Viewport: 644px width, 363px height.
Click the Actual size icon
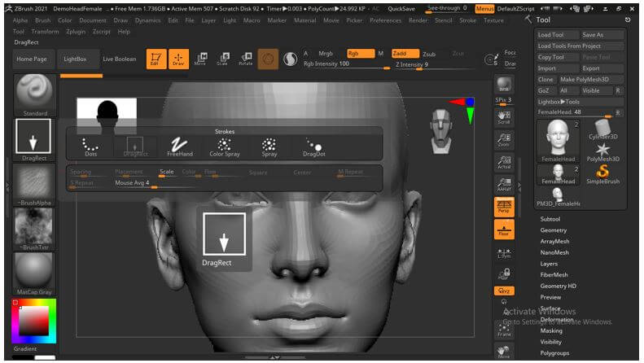504,162
